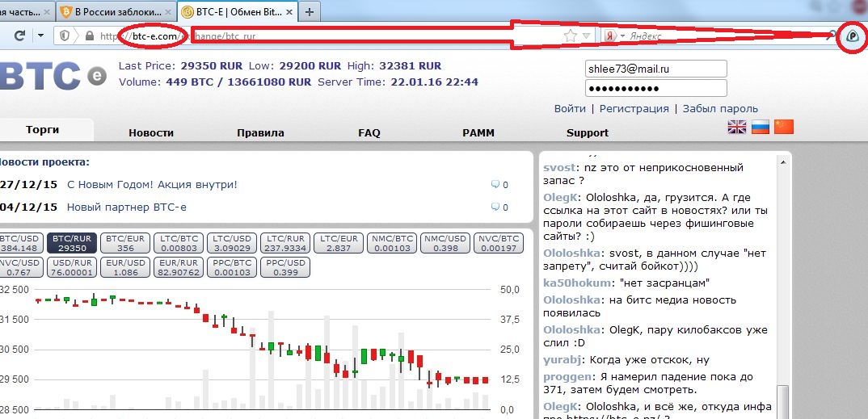Open a new tab with plus button

[x=310, y=11]
